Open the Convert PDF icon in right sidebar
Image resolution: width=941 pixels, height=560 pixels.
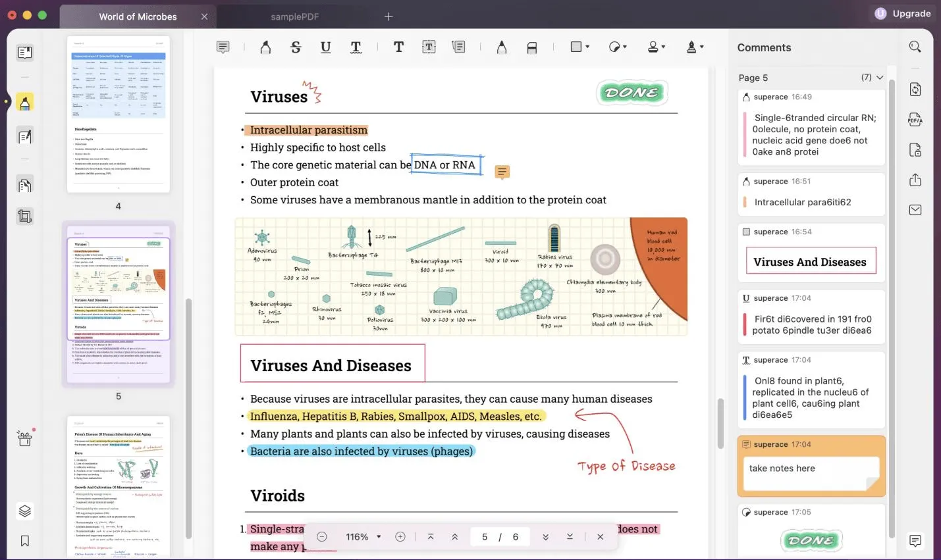(915, 89)
